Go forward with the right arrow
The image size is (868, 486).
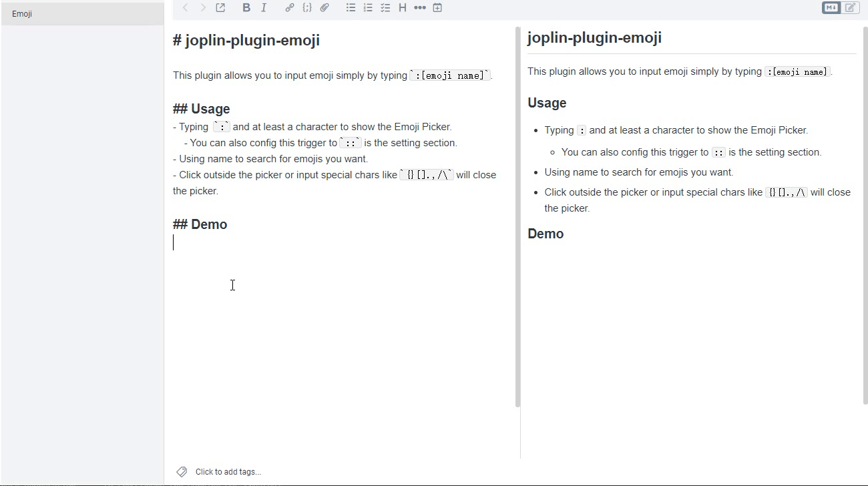[x=203, y=8]
